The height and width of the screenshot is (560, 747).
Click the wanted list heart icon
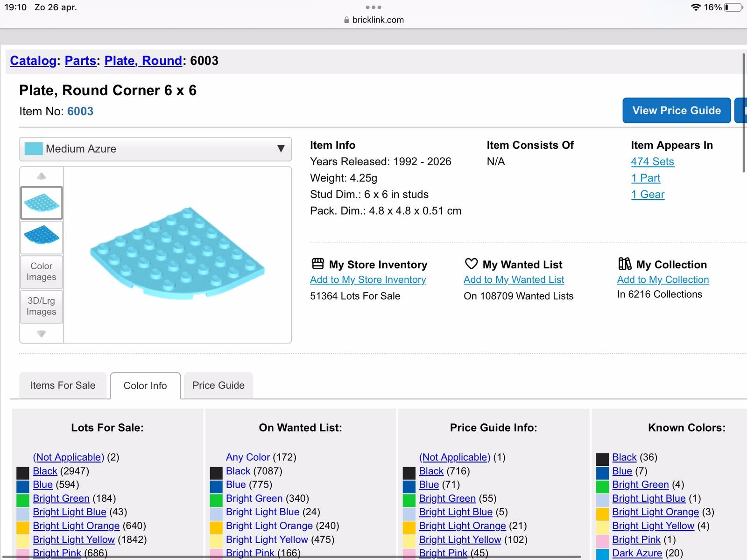click(x=471, y=264)
